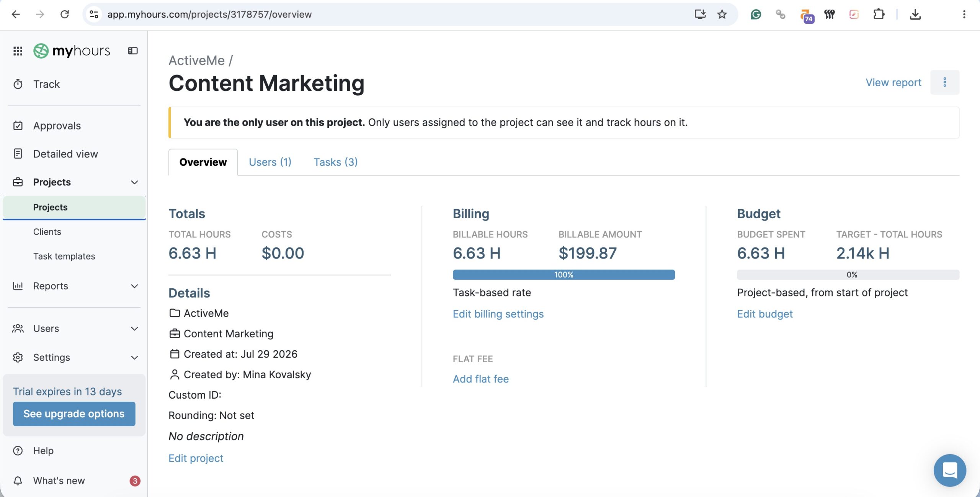Open the three-dot project options menu
Viewport: 980px width, 497px height.
tap(945, 82)
